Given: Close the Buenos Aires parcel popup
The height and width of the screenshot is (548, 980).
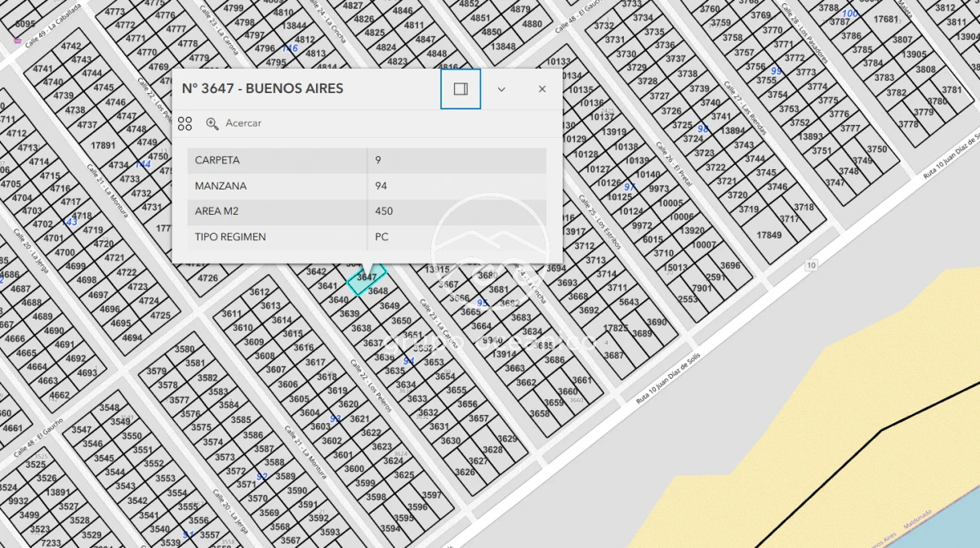Looking at the screenshot, I should 541,89.
